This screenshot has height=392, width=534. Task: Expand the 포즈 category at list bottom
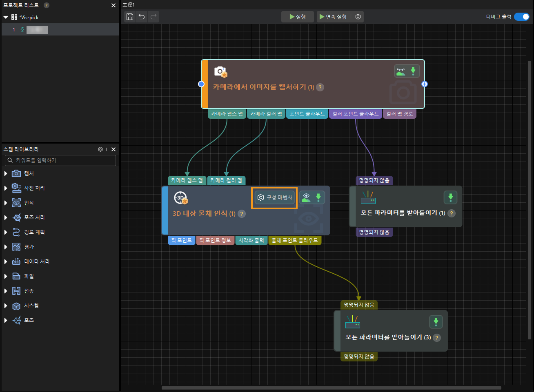6,320
